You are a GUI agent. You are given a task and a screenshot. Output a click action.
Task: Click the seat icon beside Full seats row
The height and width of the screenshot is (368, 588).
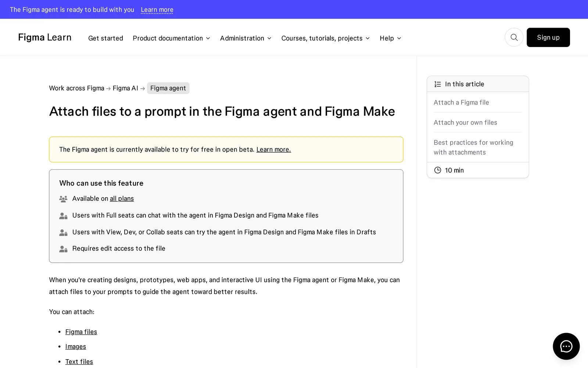click(x=63, y=216)
